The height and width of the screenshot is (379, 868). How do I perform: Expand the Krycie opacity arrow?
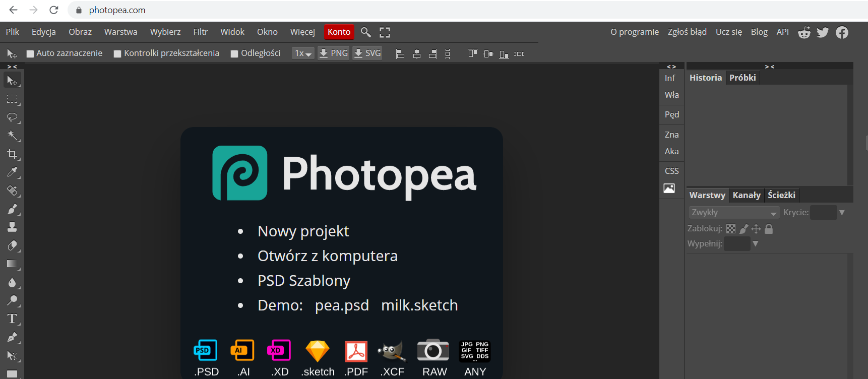[842, 212]
